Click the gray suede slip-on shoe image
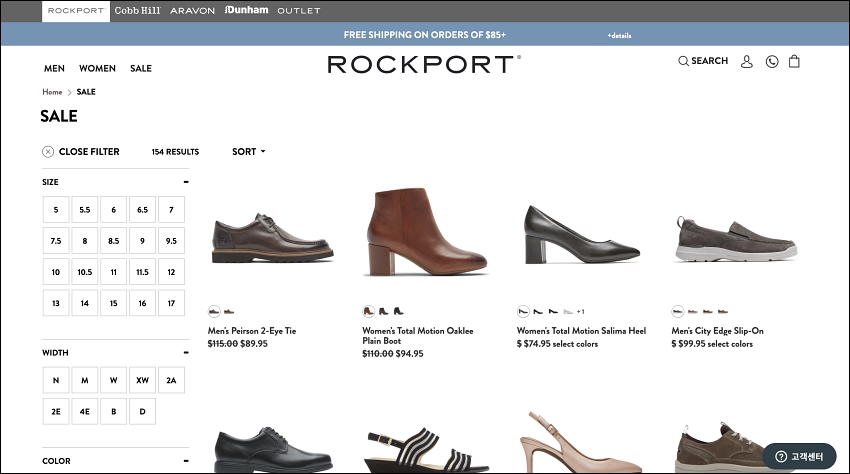This screenshot has height=474, width=850. coord(736,239)
